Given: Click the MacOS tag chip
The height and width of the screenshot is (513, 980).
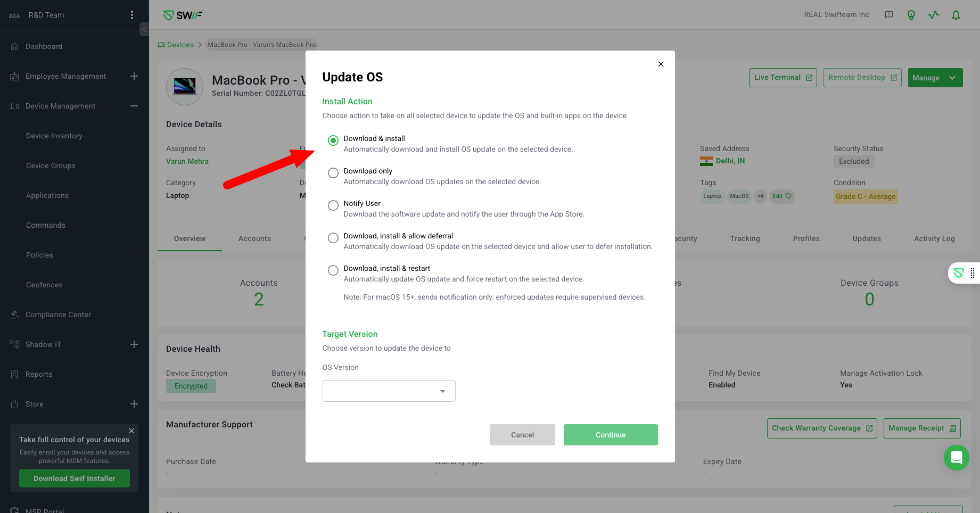Looking at the screenshot, I should click(739, 196).
